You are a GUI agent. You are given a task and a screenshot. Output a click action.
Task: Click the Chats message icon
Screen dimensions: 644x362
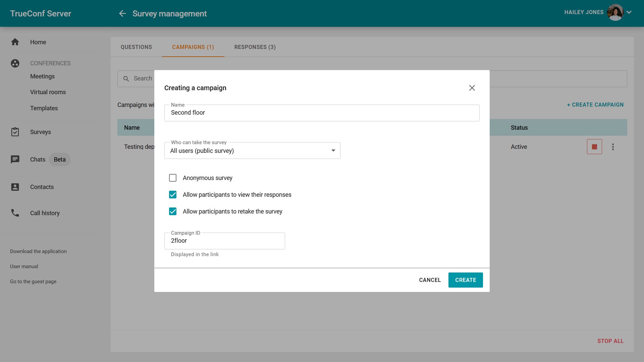(15, 159)
